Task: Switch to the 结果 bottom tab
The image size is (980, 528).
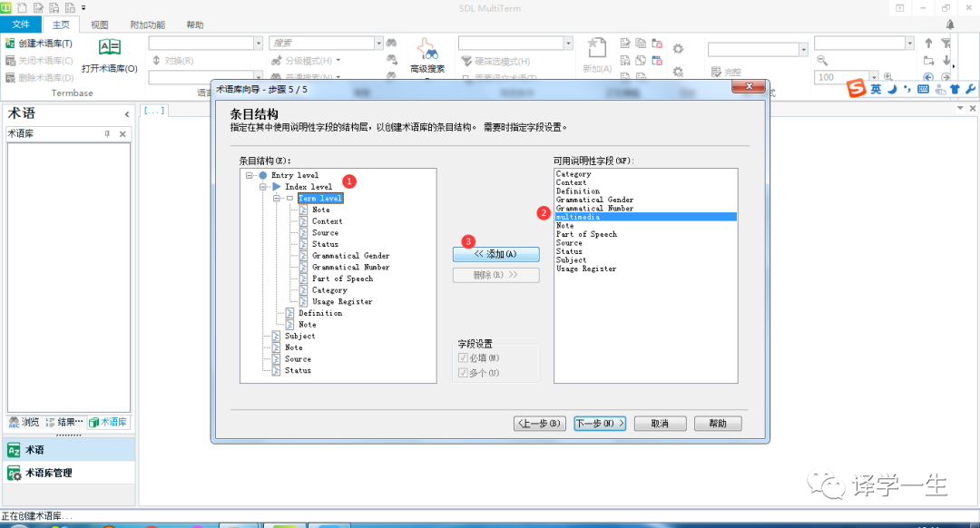Action: pyautogui.click(x=64, y=423)
